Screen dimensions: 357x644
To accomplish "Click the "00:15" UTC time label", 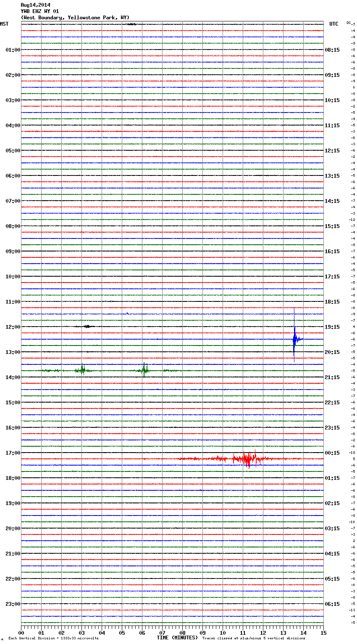I will point(332,453).
